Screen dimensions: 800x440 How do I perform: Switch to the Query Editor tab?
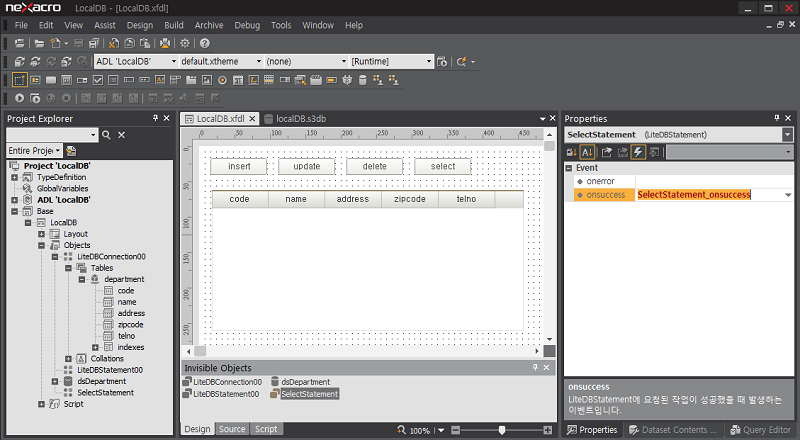coord(761,430)
